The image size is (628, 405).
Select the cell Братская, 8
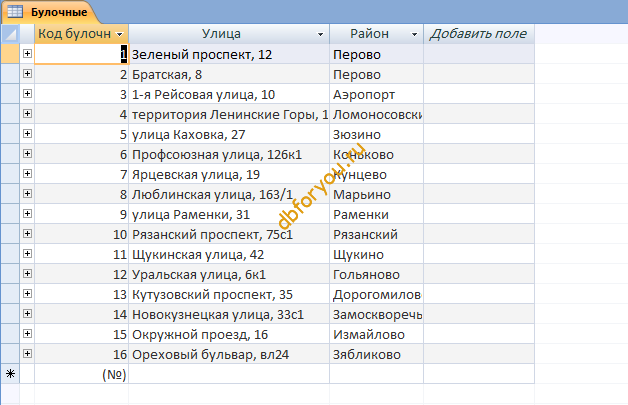[229, 74]
